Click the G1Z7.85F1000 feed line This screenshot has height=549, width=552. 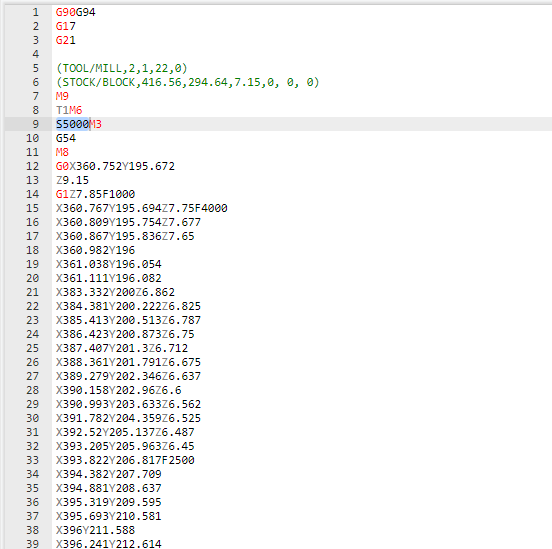pyautogui.click(x=95, y=194)
